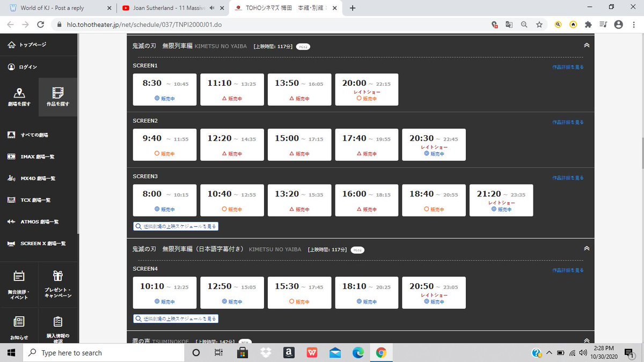The width and height of the screenshot is (644, 362).
Task: Open Amazon app from the taskbar
Action: (x=289, y=352)
